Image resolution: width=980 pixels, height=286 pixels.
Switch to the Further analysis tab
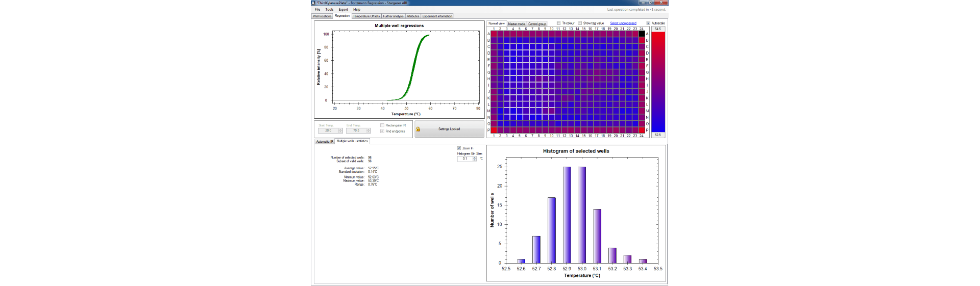click(393, 16)
